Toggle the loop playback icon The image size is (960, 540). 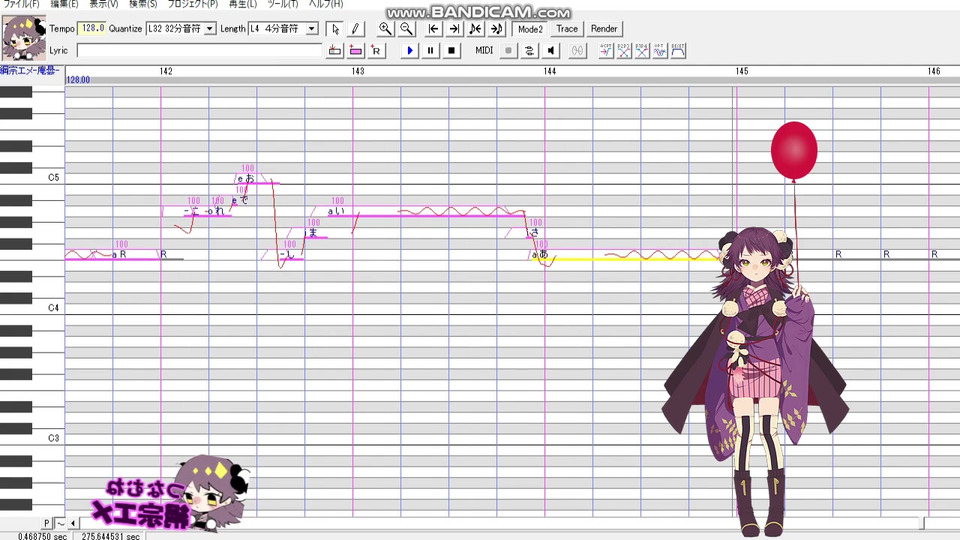[529, 51]
